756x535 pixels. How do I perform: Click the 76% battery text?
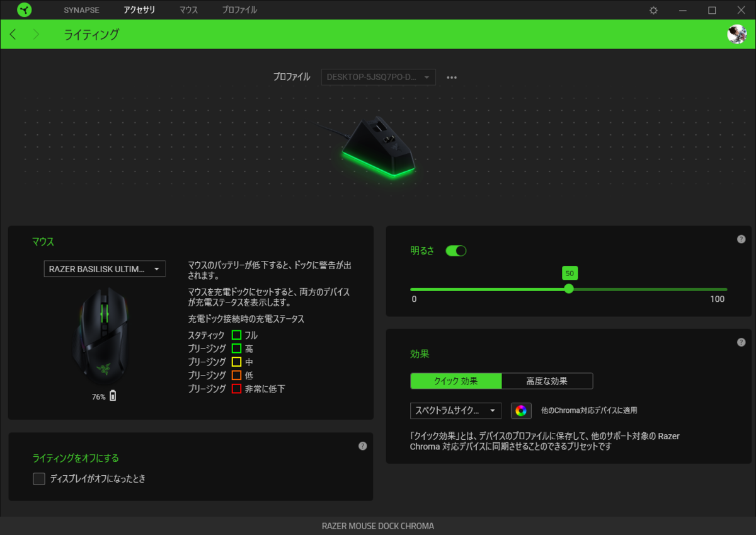[x=98, y=397]
